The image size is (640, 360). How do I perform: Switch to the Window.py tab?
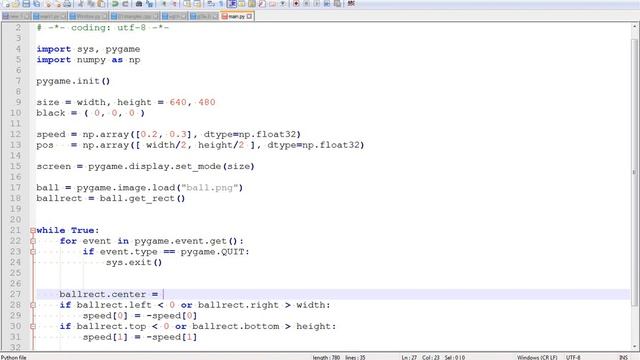[88, 16]
